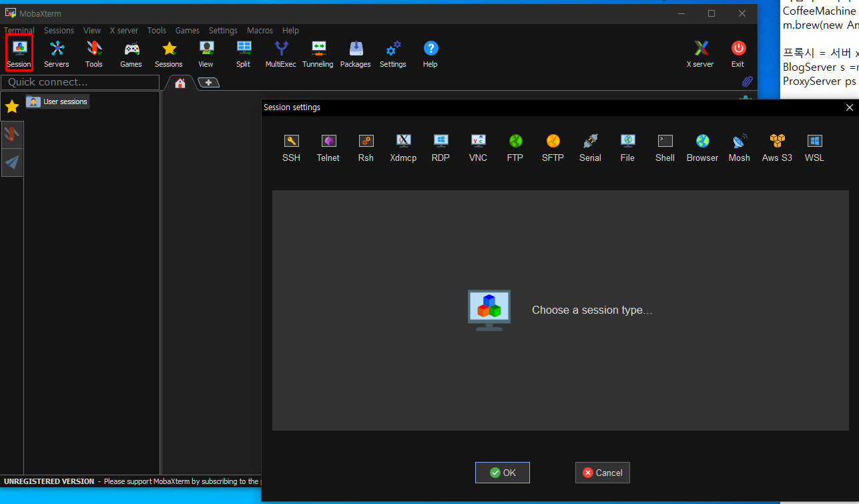Screen dimensions: 859x504
Task: Select the VNC session type
Action: pos(478,148)
